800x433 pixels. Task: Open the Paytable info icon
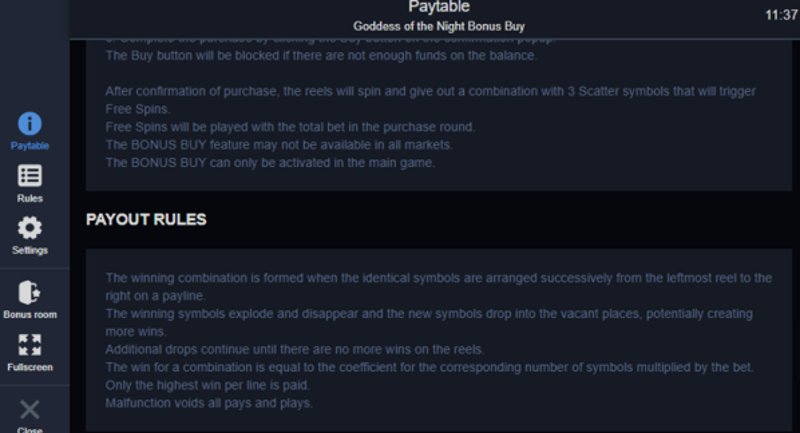point(30,123)
